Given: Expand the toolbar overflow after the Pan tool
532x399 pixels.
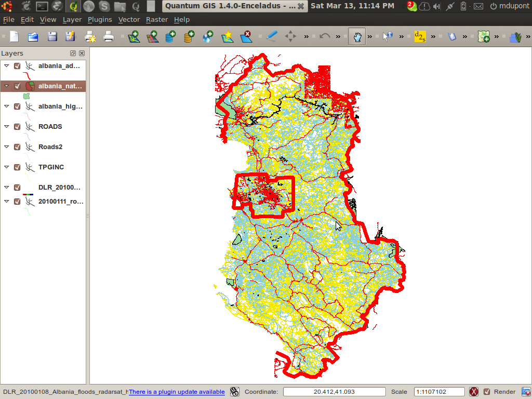Looking at the screenshot, I should 370,36.
